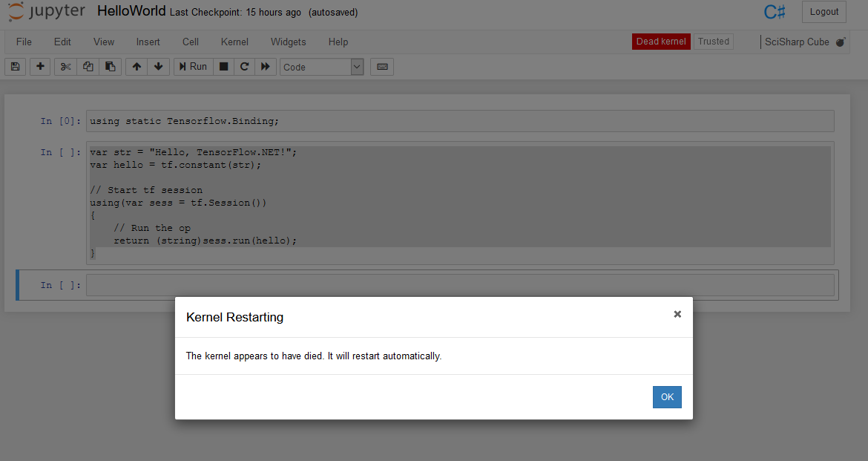Image resolution: width=868 pixels, height=461 pixels.
Task: Open the command palette keyboard icon
Action: point(381,67)
